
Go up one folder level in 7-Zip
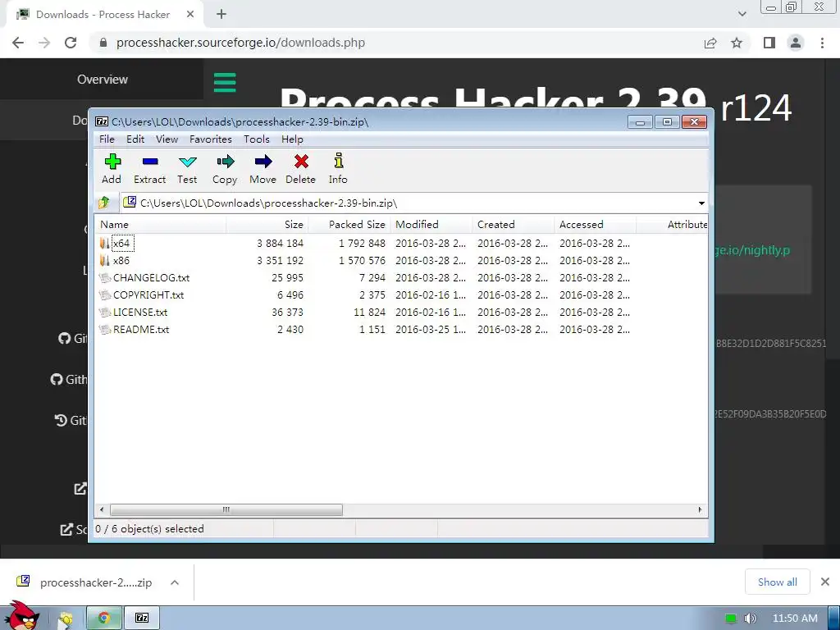click(104, 203)
